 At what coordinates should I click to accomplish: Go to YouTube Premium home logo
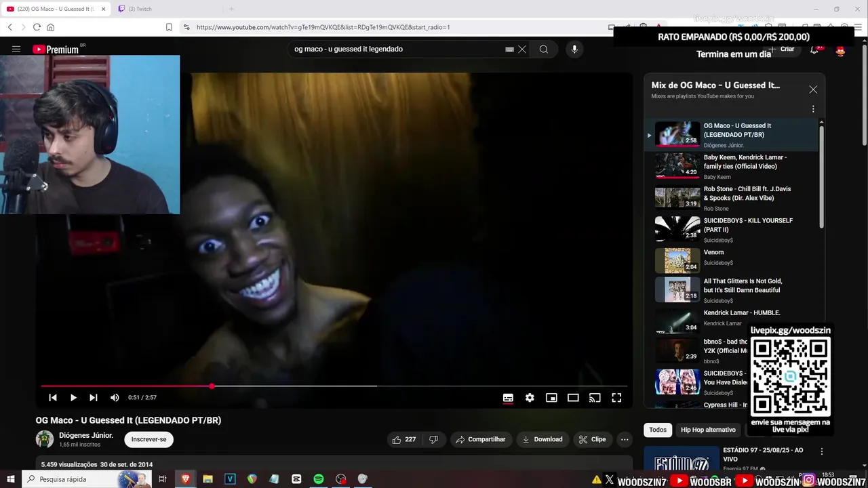tap(56, 49)
